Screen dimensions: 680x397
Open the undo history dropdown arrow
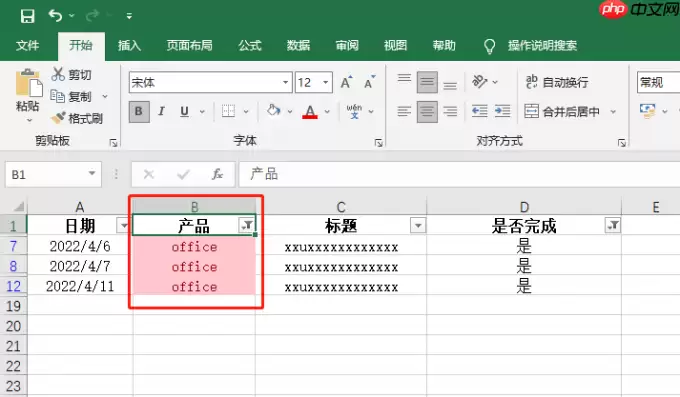(x=72, y=16)
